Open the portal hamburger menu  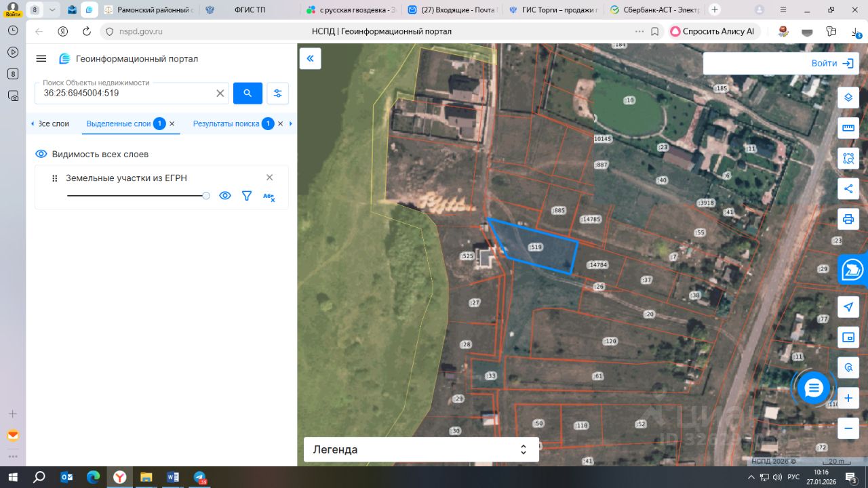coord(41,59)
